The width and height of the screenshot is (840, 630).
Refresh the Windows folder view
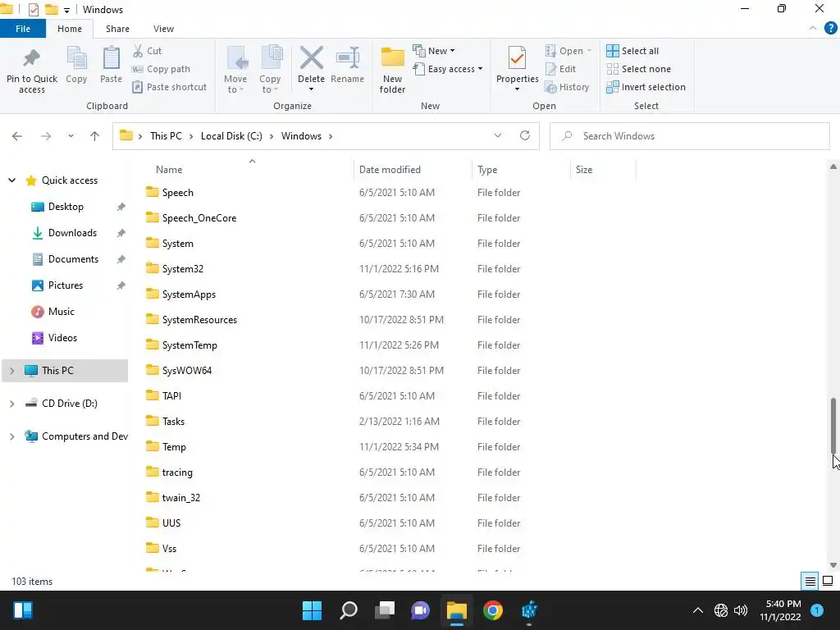click(x=525, y=135)
